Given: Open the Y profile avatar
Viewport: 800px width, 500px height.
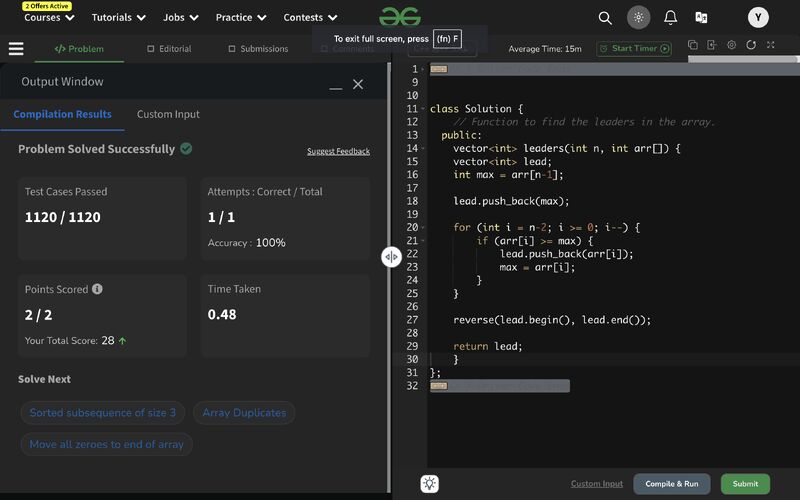Looking at the screenshot, I should [758, 17].
